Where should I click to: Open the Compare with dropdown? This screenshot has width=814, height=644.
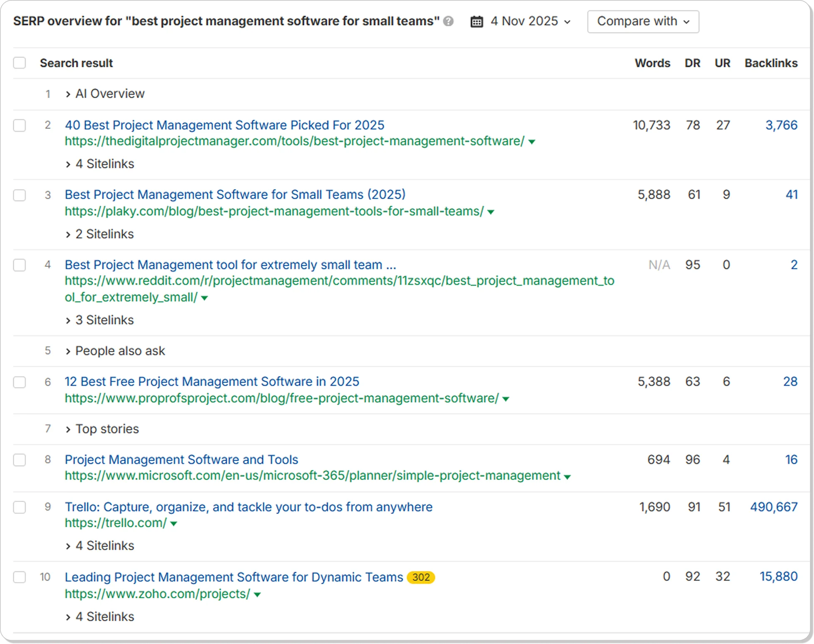[x=643, y=21]
